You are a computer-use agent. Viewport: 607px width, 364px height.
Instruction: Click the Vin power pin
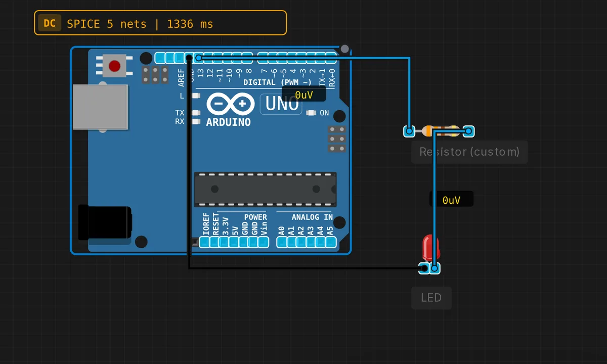click(x=264, y=242)
